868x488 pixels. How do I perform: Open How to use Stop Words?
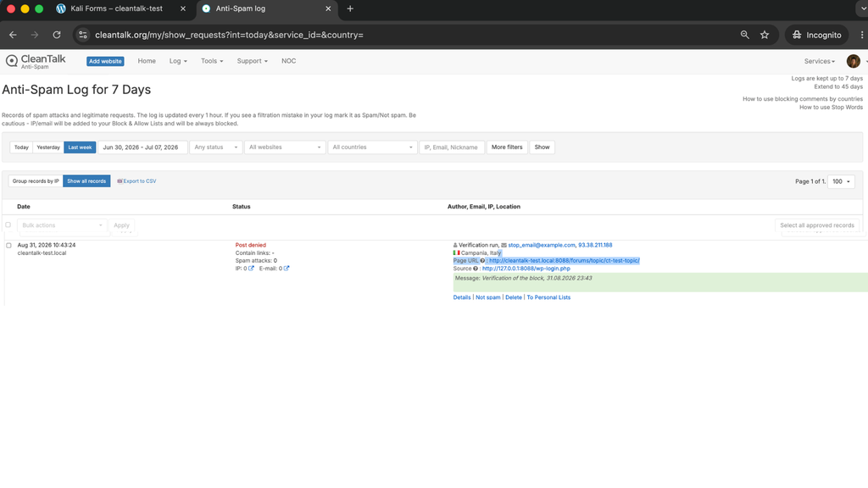click(x=831, y=108)
